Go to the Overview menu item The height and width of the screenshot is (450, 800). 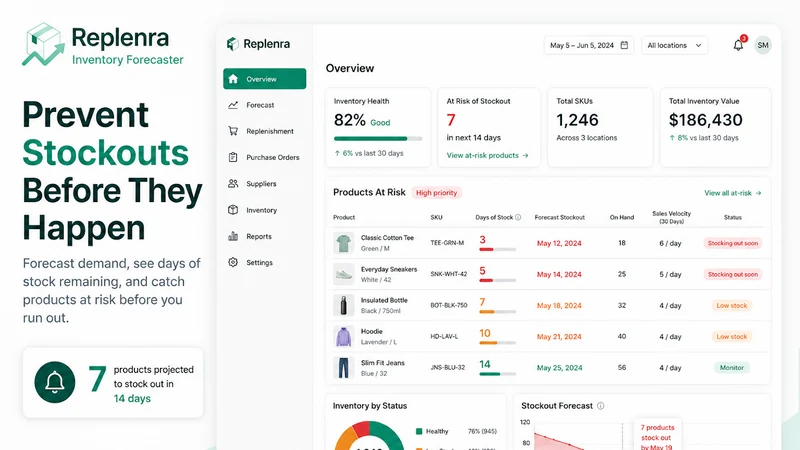point(264,79)
